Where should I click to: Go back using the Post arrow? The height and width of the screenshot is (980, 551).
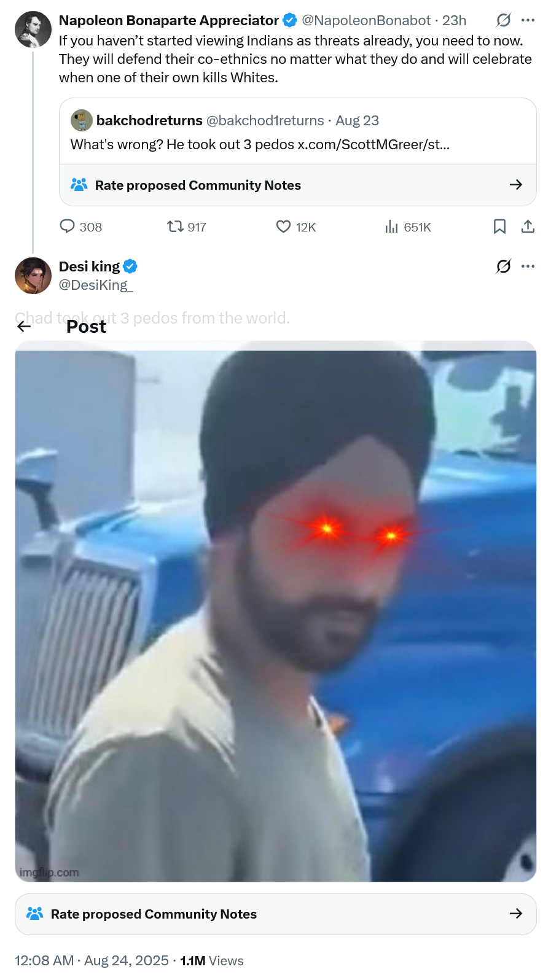[24, 326]
